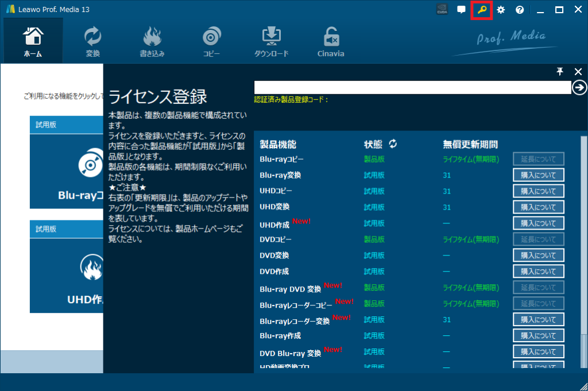Screen dimensions: 588x391
Task: Click 試用版 status in Blu-ray変換 row
Action: click(374, 175)
